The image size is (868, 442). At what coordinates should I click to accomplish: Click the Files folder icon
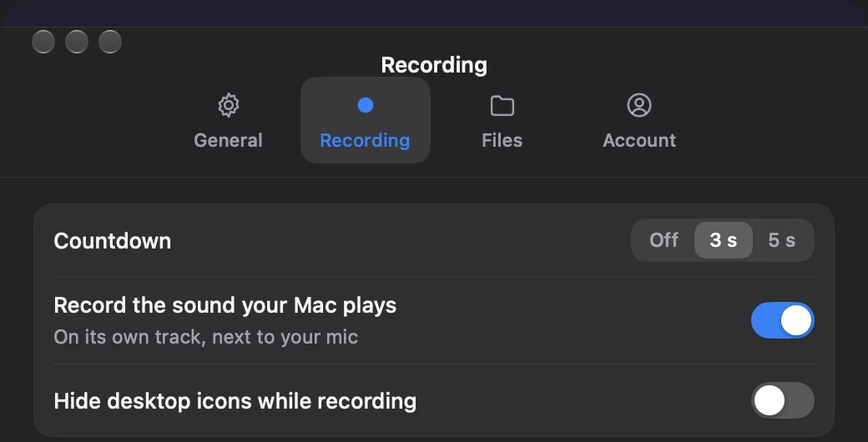[x=502, y=106]
